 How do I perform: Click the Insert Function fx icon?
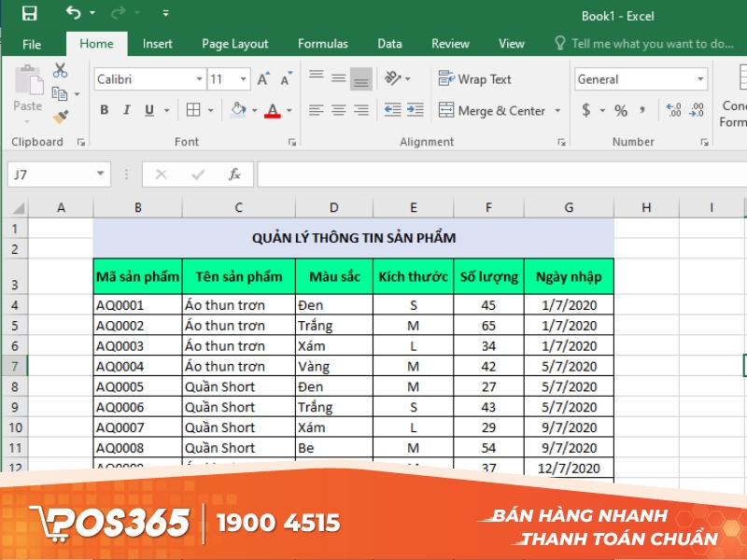pyautogui.click(x=234, y=175)
